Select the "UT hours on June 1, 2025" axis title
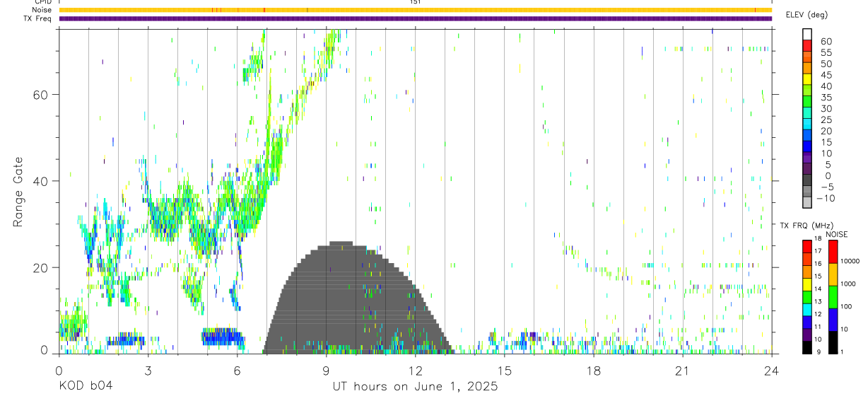The height and width of the screenshot is (401, 868). click(415, 386)
